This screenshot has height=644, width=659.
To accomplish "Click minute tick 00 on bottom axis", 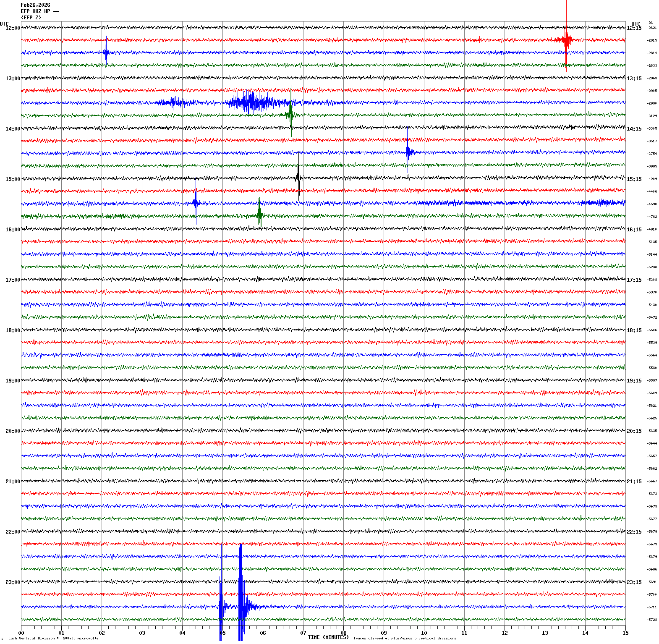I will pos(21,633).
